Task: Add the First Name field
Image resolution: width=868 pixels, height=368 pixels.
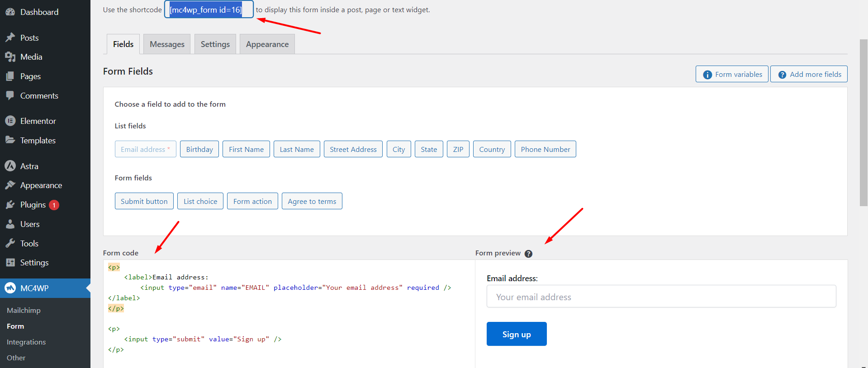Action: (x=246, y=149)
